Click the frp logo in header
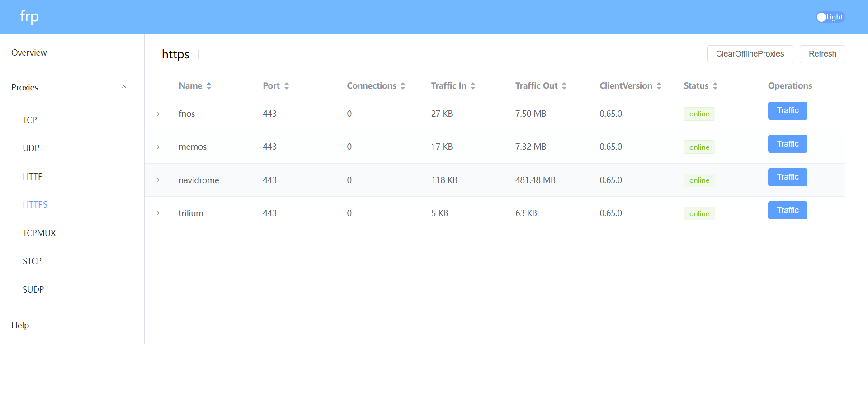This screenshot has height=402, width=868. (29, 17)
